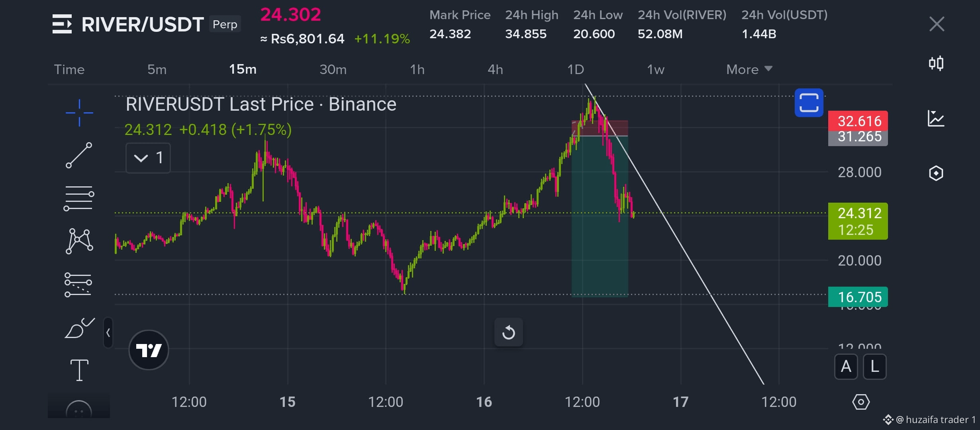Click the reset chart view button
980x430 pixels.
[x=508, y=332]
